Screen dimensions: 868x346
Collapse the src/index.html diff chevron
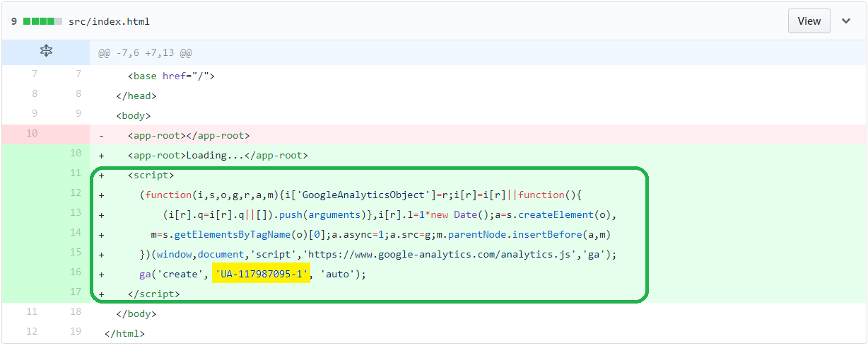tap(846, 21)
